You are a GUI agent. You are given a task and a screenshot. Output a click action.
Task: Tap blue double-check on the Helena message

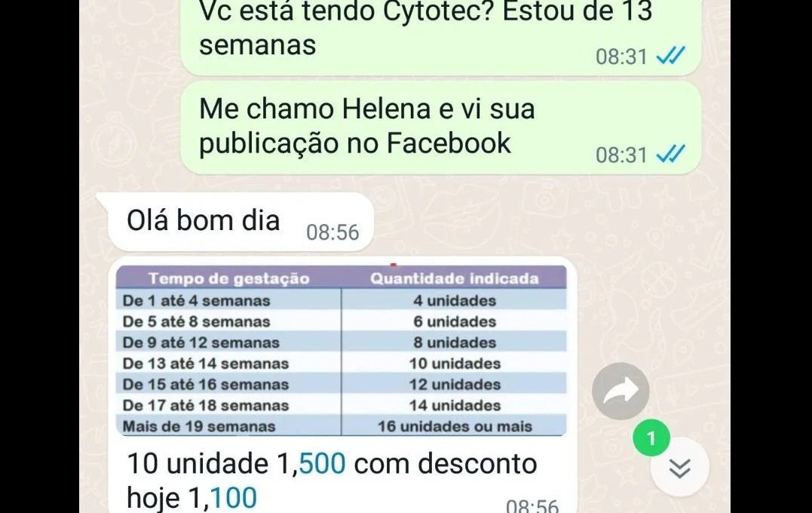tap(670, 154)
